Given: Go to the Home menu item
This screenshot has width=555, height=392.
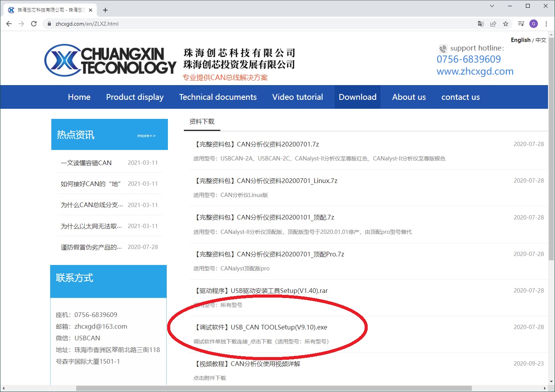Looking at the screenshot, I should point(79,97).
